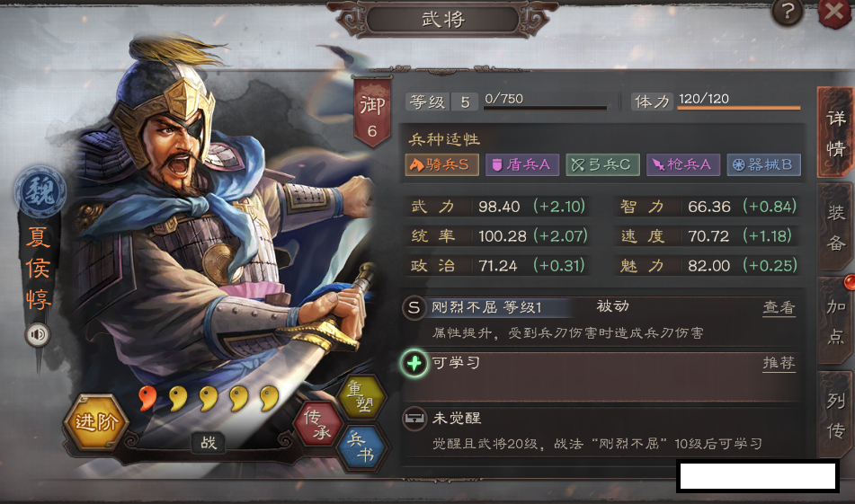Click the first red star rank
Screen dimensions: 855x504
[147, 398]
